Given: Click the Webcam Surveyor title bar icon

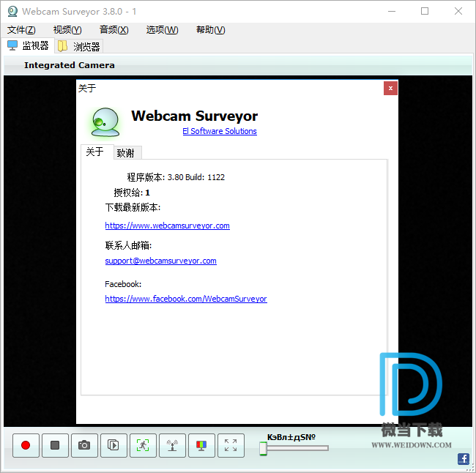Looking at the screenshot, I should point(12,12).
